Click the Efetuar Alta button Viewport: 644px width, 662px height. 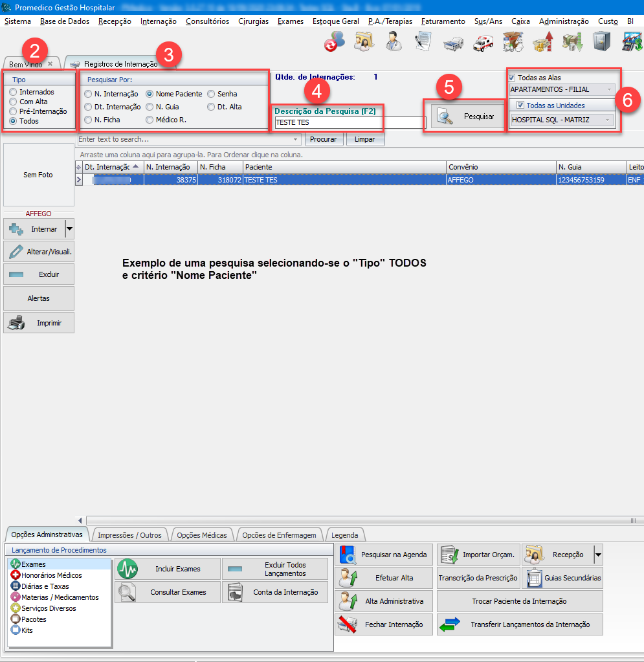tap(384, 578)
